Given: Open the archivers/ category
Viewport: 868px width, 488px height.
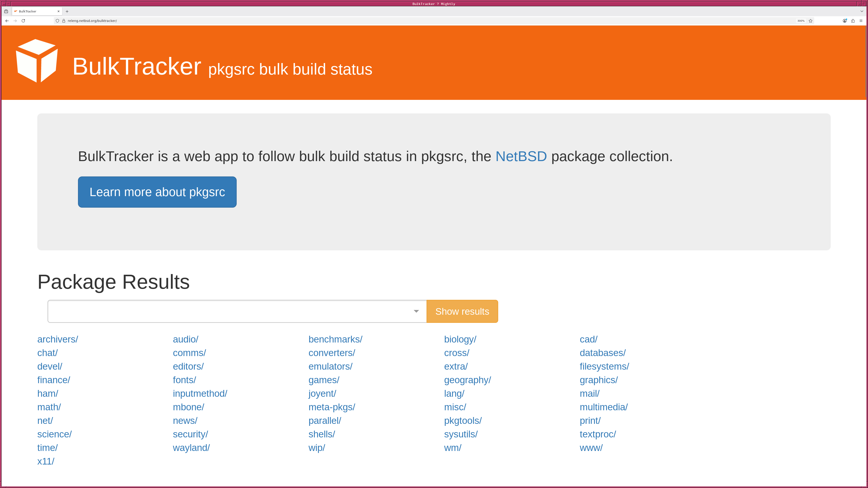Looking at the screenshot, I should pyautogui.click(x=58, y=340).
